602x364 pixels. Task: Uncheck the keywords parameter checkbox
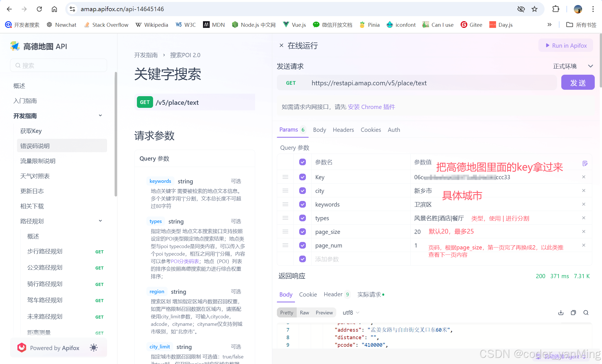click(303, 204)
